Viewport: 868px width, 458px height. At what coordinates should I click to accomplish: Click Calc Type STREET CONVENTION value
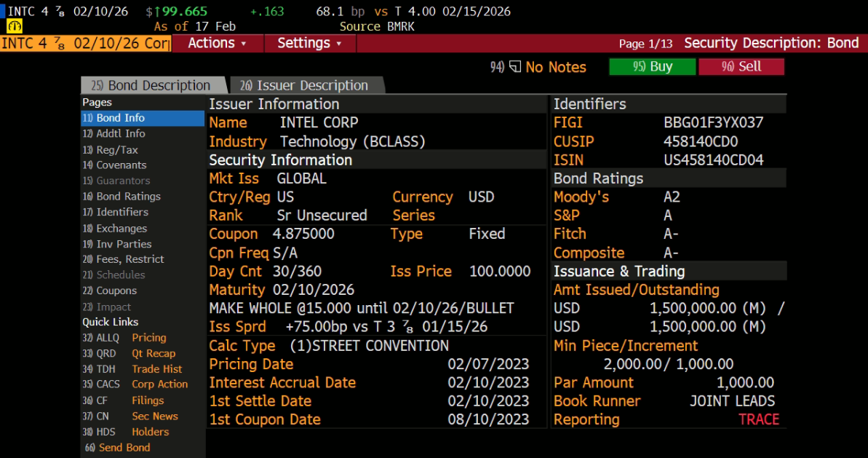(x=369, y=346)
